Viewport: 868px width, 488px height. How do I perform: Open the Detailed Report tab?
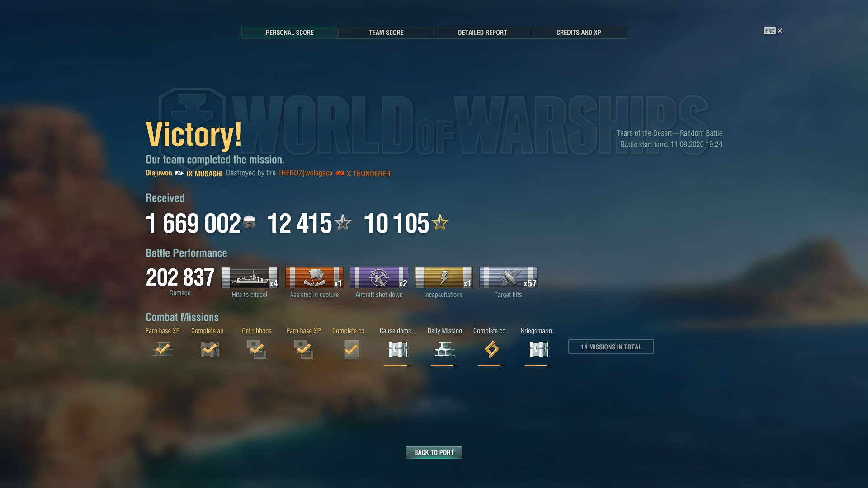482,33
